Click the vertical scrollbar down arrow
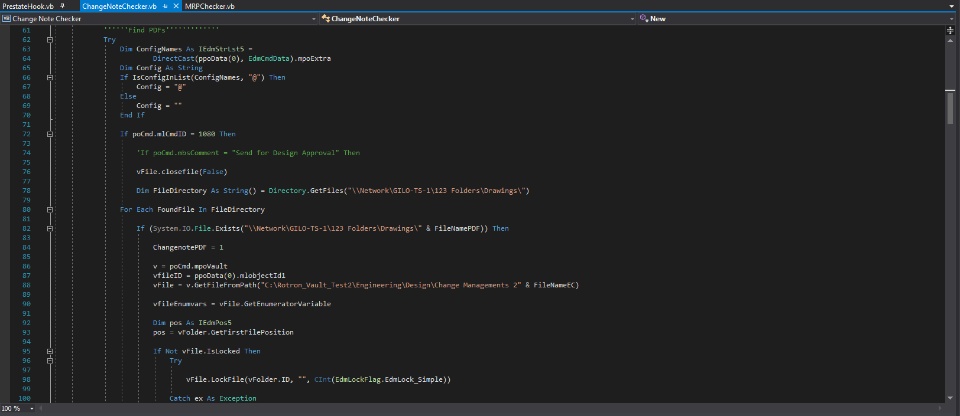This screenshot has height=416, width=960. tap(952, 400)
